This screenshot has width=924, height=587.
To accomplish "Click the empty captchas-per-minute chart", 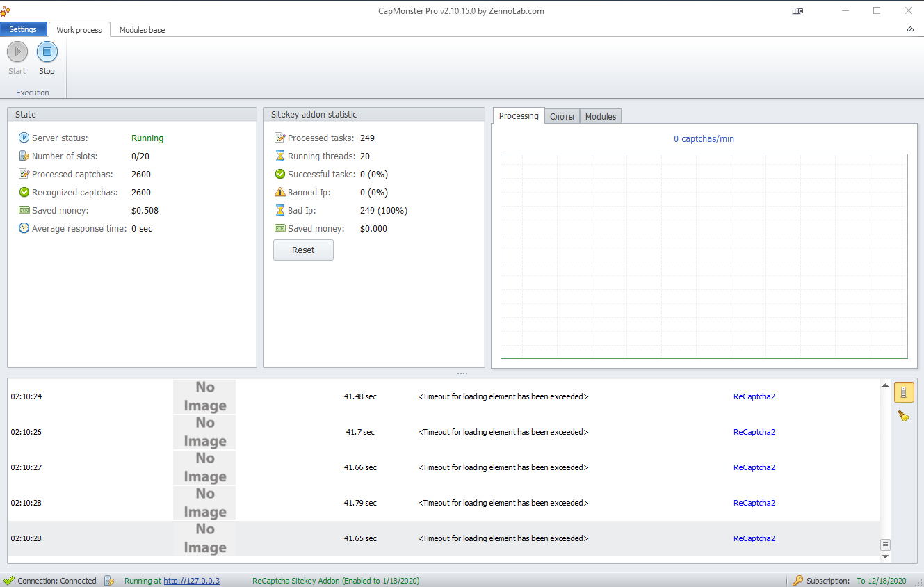I will pos(704,256).
